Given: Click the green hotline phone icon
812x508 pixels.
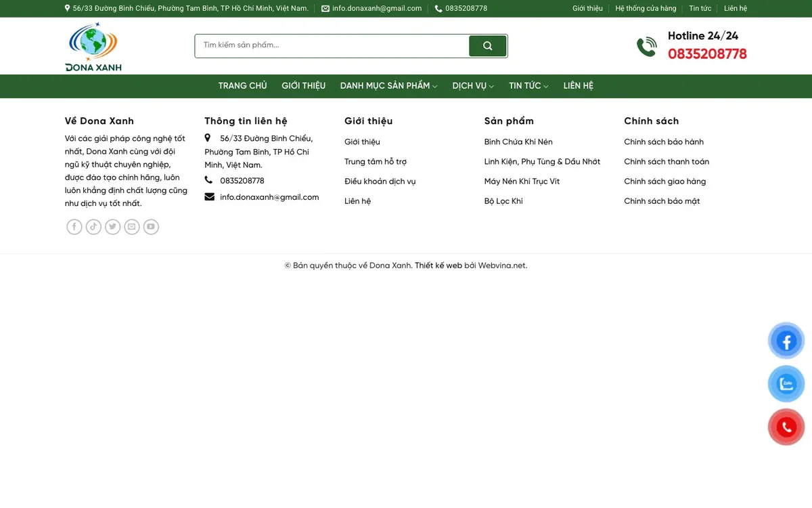Looking at the screenshot, I should [647, 47].
